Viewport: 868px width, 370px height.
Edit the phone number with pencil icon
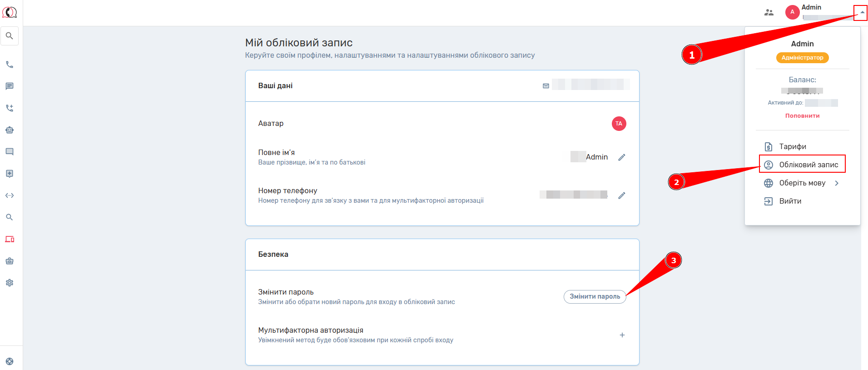tap(622, 195)
